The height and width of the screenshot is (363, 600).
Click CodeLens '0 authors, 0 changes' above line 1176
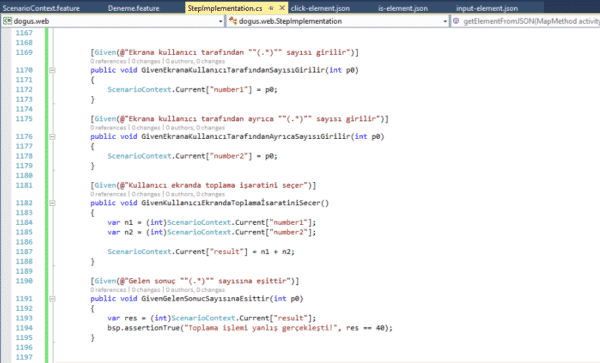pos(195,128)
